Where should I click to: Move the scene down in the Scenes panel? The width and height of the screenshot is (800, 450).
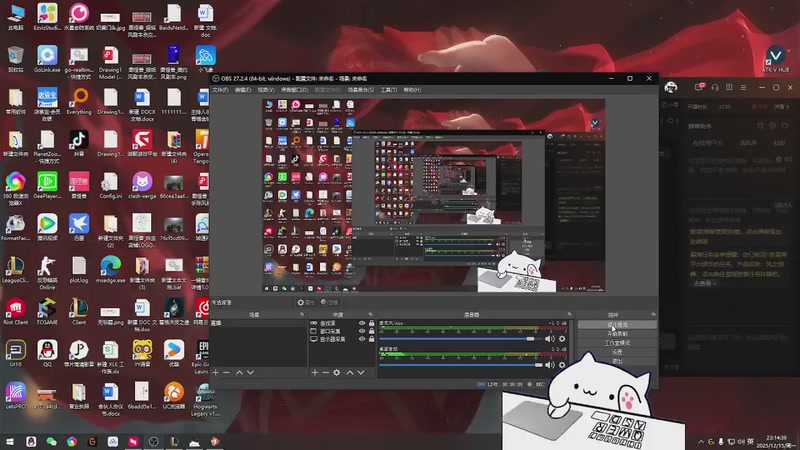point(251,373)
